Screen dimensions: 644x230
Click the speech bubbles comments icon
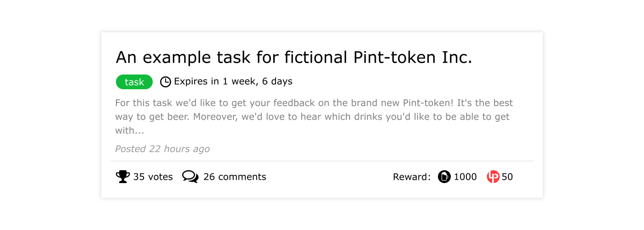click(190, 177)
